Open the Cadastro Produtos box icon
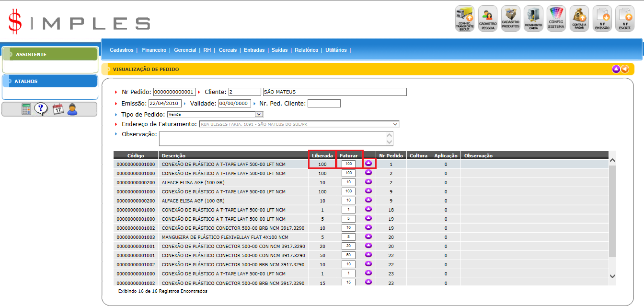644x308 pixels. pos(510,19)
